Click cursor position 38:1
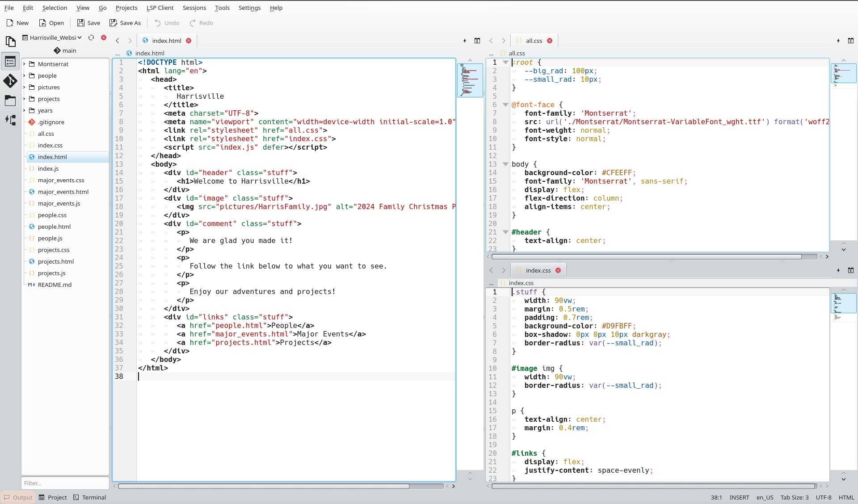 (716, 497)
